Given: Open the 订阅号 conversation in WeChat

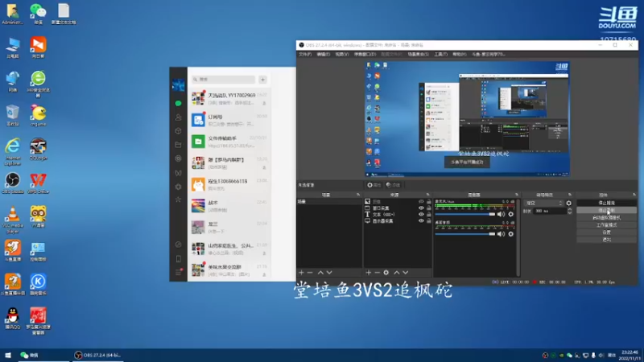Looking at the screenshot, I should (229, 120).
